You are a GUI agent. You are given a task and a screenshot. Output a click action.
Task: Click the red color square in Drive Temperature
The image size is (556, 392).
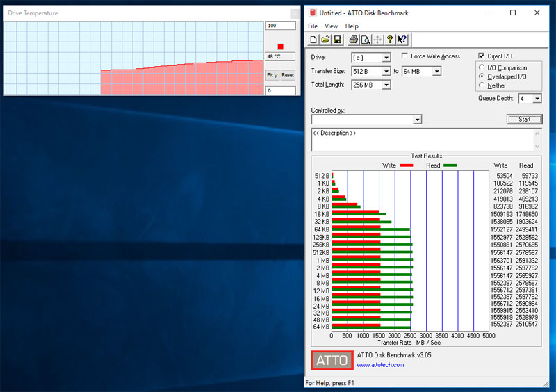[x=280, y=47]
